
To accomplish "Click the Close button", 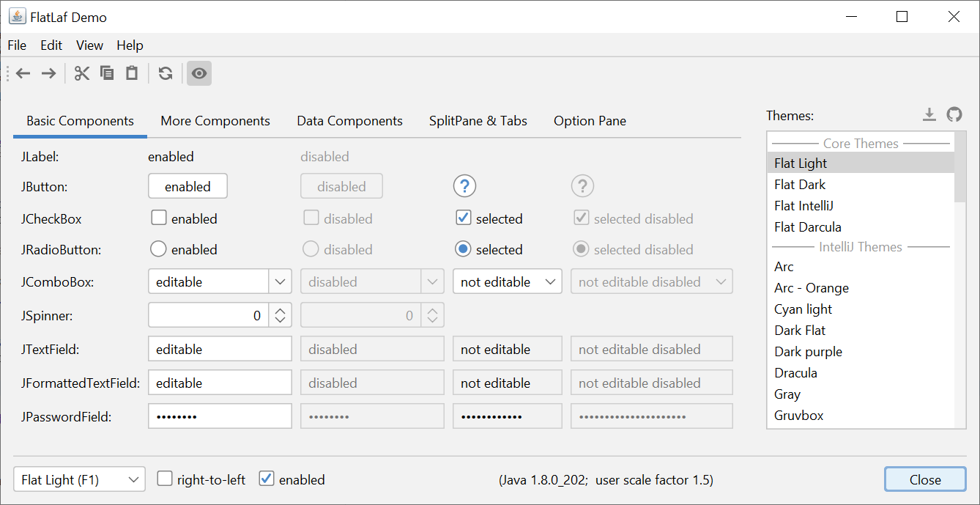I will [x=925, y=480].
